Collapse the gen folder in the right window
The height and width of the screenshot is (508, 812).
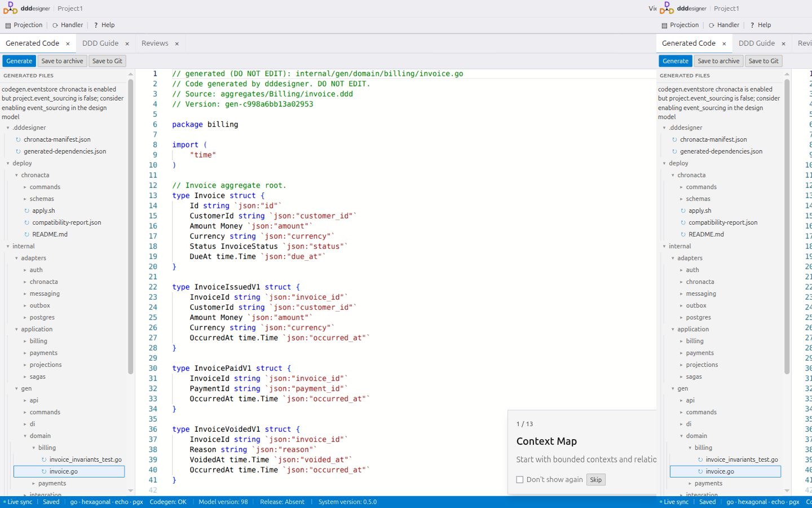(673, 389)
